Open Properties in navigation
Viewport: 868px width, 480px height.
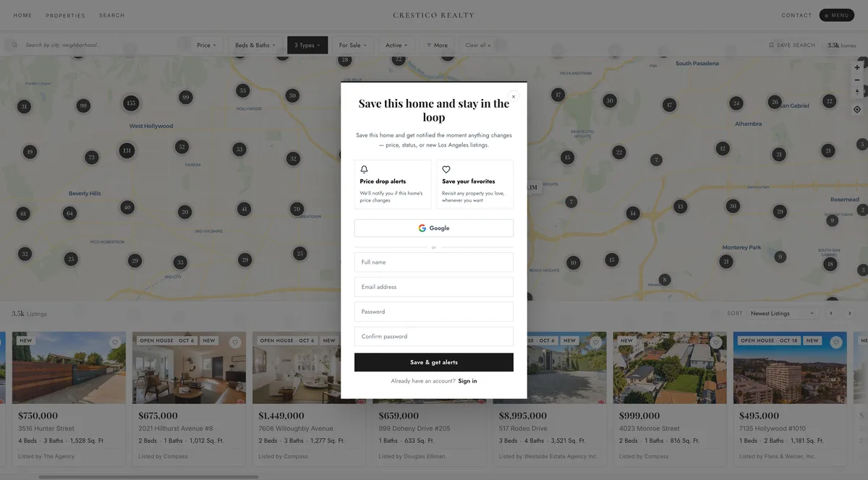(65, 15)
